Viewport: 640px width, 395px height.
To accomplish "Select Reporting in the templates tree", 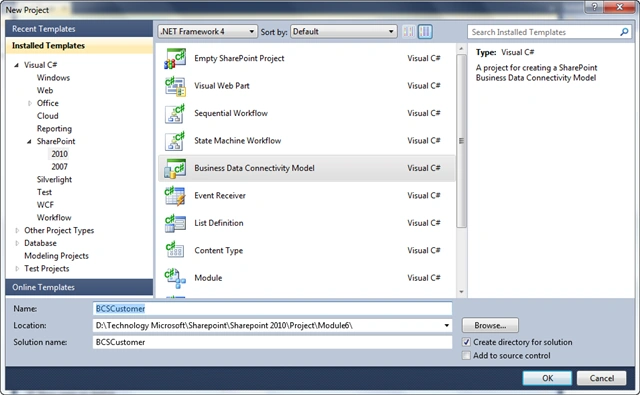I will (x=54, y=129).
